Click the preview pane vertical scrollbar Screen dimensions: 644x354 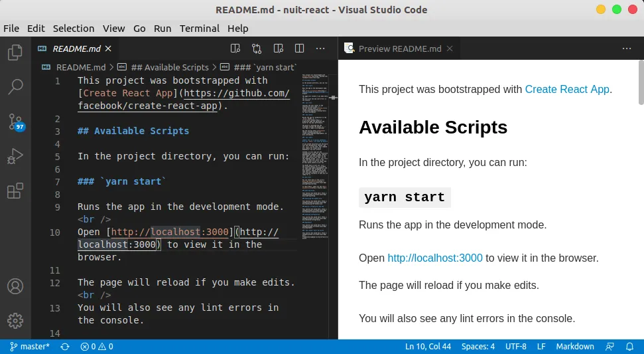click(x=641, y=82)
